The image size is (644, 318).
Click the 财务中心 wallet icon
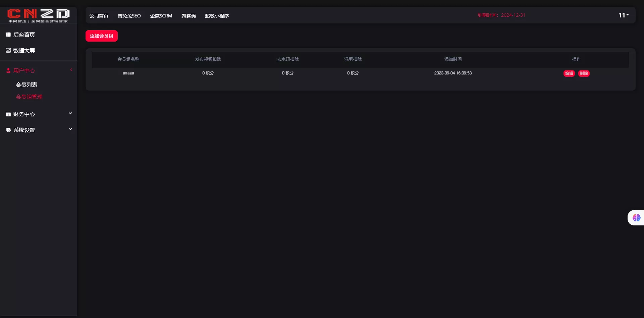pos(8,114)
